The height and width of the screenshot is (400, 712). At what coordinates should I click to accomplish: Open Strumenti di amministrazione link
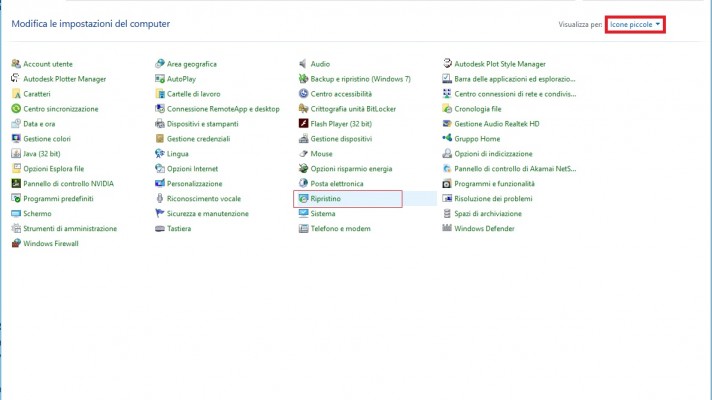[70, 229]
